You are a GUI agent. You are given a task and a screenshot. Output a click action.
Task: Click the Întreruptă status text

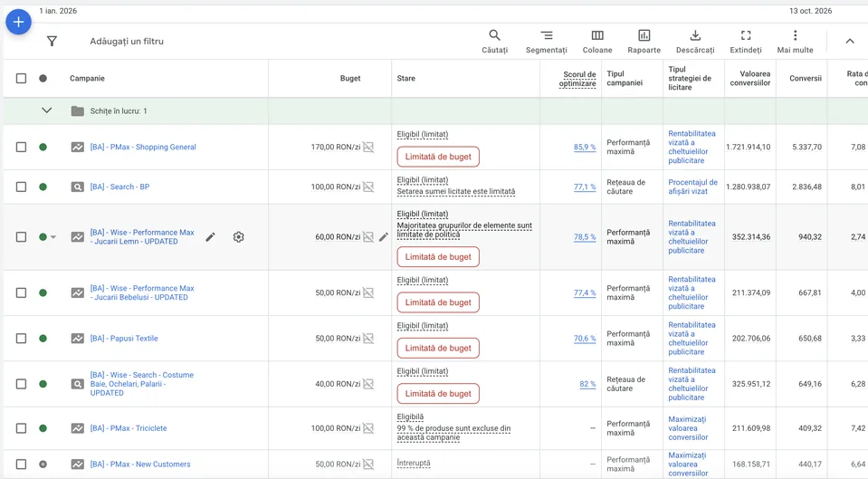point(414,463)
